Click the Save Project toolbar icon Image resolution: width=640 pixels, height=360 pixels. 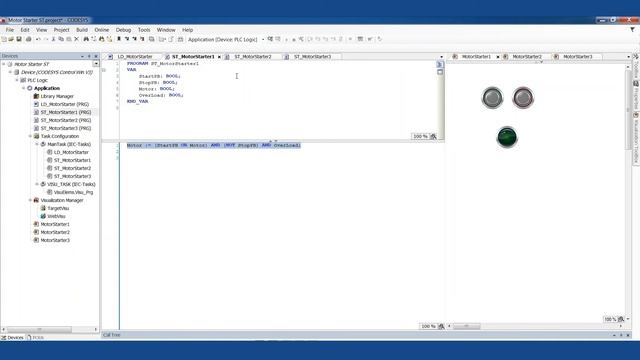[x=19, y=39]
